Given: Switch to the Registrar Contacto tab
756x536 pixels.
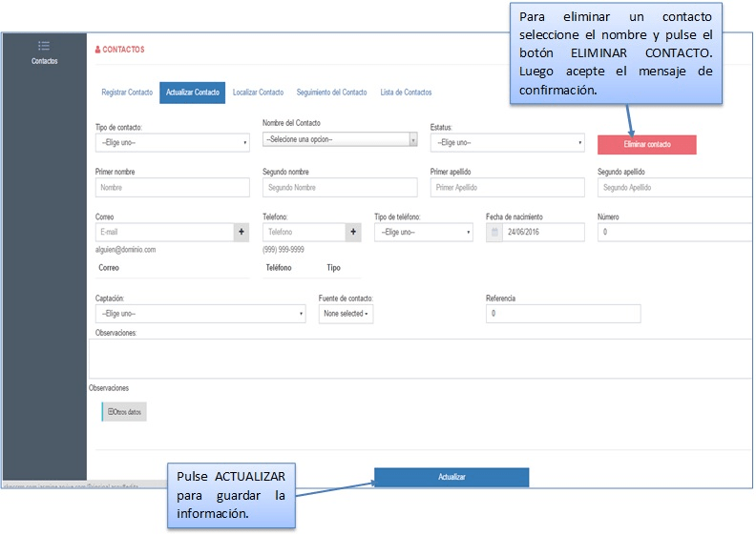Looking at the screenshot, I should click(x=127, y=93).
